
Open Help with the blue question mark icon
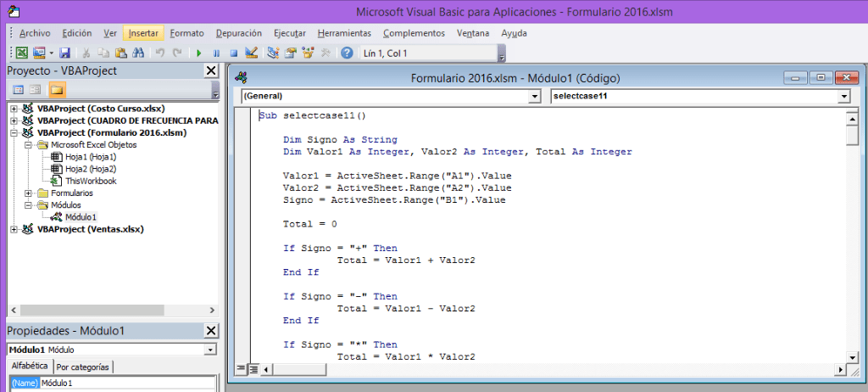point(347,53)
